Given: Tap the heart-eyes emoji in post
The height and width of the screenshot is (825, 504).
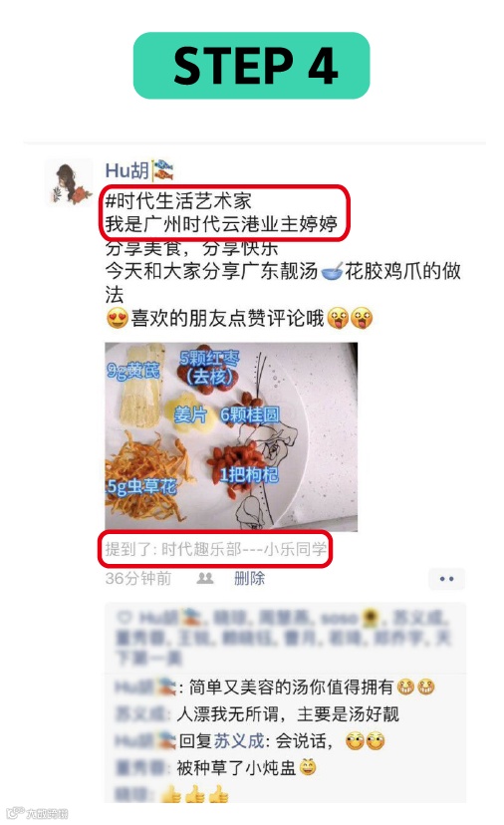Looking at the screenshot, I should click(118, 318).
